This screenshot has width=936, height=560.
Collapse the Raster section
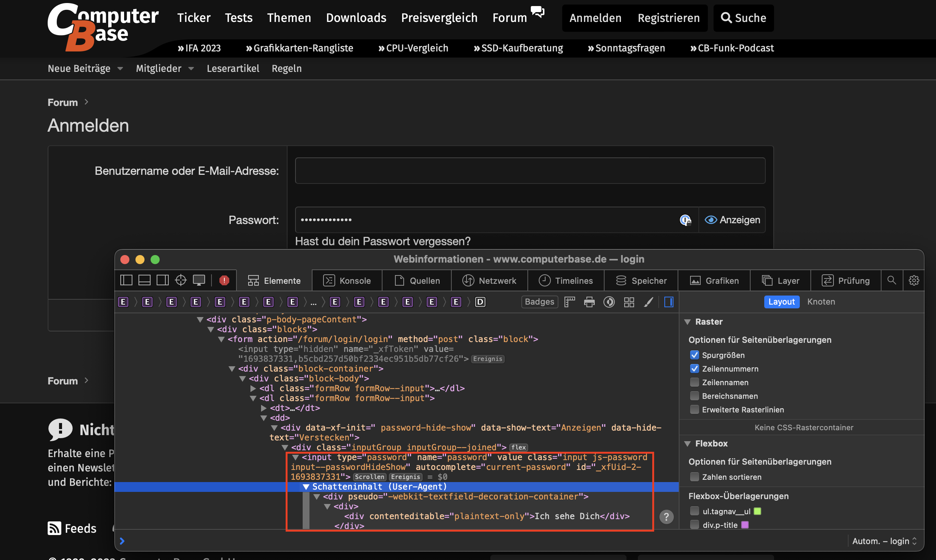(x=688, y=322)
